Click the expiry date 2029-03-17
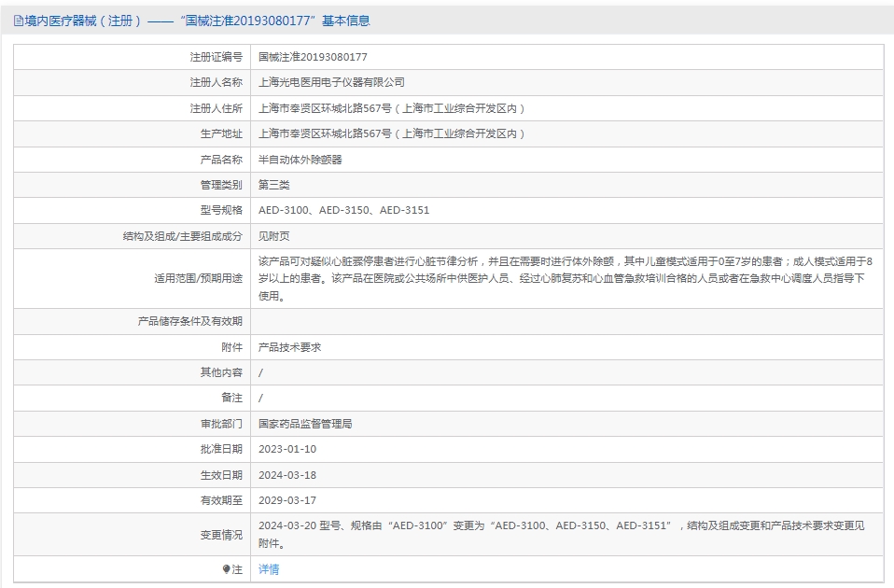894x588 pixels. point(287,500)
